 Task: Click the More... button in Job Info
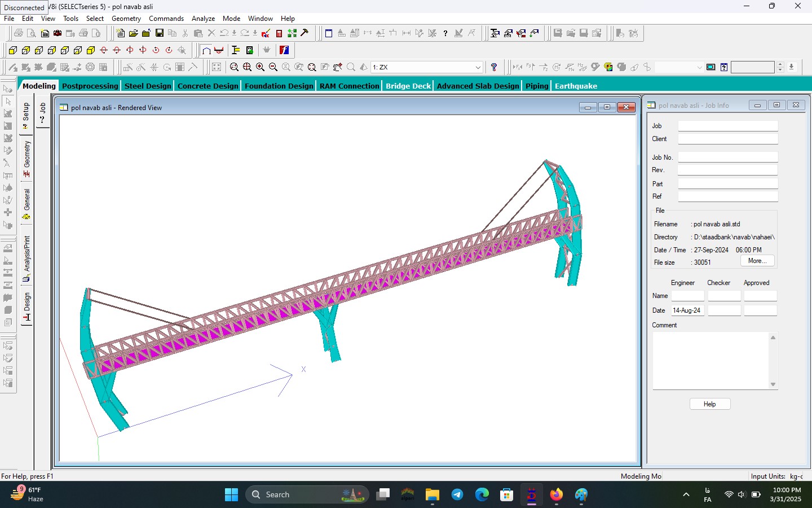757,261
